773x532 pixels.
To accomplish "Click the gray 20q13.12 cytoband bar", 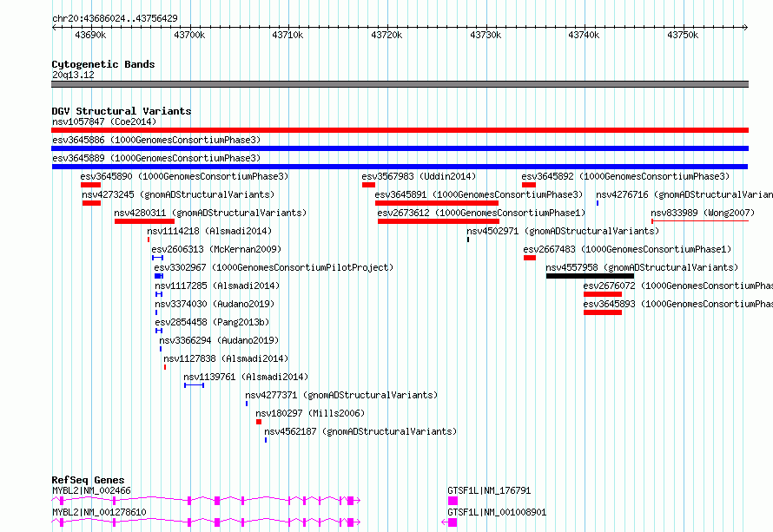I will pyautogui.click(x=400, y=84).
